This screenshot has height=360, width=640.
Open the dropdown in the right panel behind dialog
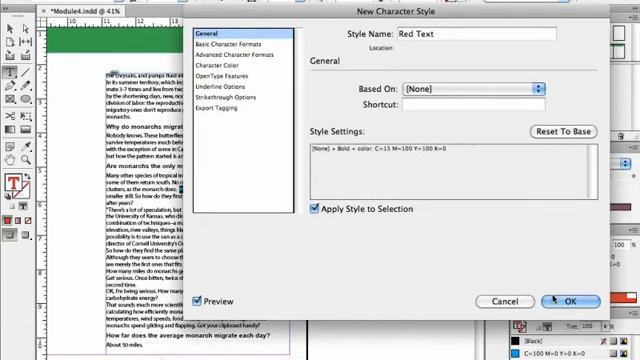point(625,164)
